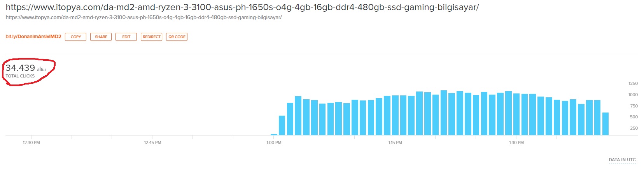Click the 12:45 PM time axis label
This screenshot has height=176, width=644.
click(152, 143)
